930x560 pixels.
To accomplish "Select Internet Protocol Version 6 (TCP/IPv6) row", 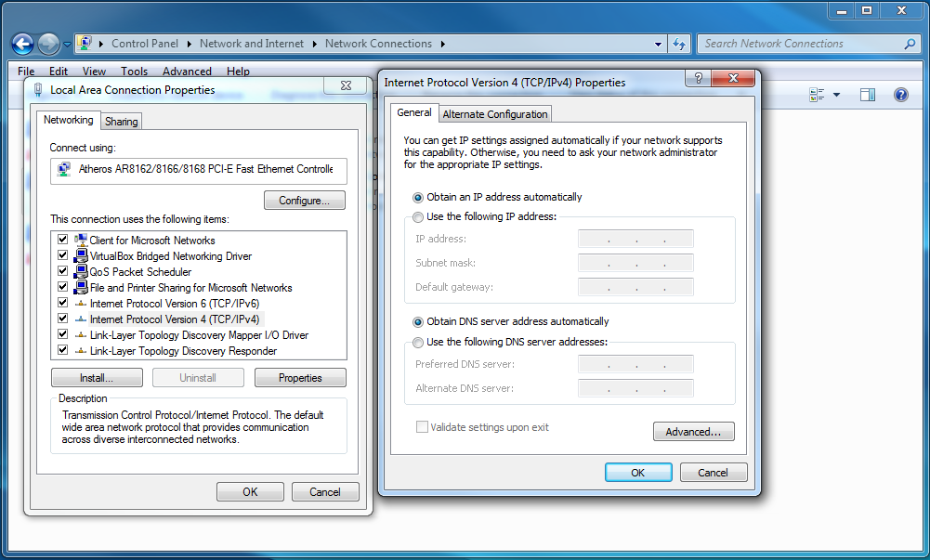I will point(175,304).
